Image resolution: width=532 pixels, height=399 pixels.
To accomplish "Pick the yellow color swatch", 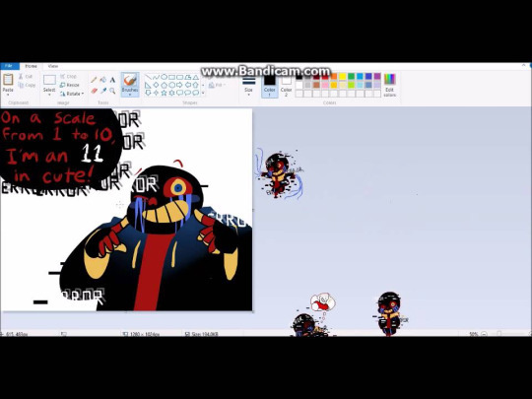I will pos(343,77).
